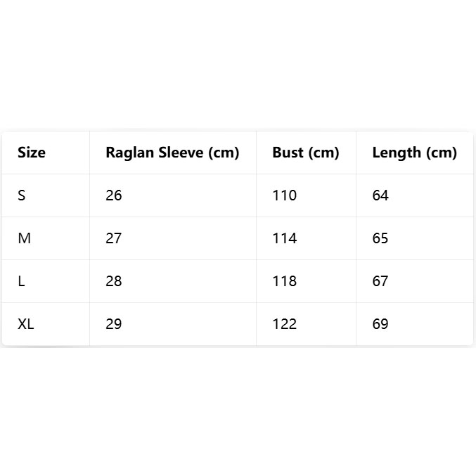The height and width of the screenshot is (476, 476).
Task: Click raglan sleeve value 28
Action: [114, 281]
